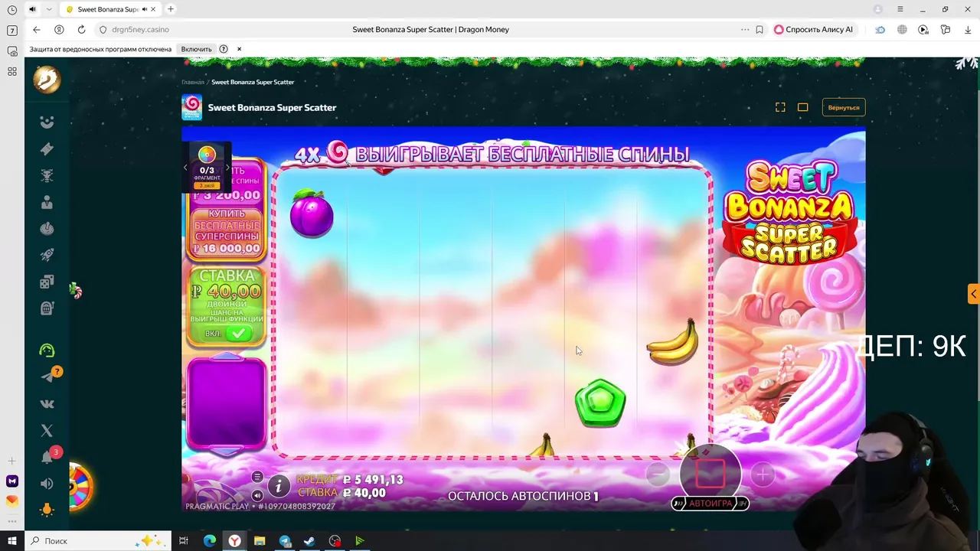Open the X social link icon
This screenshot has height=551, width=980.
47,431
